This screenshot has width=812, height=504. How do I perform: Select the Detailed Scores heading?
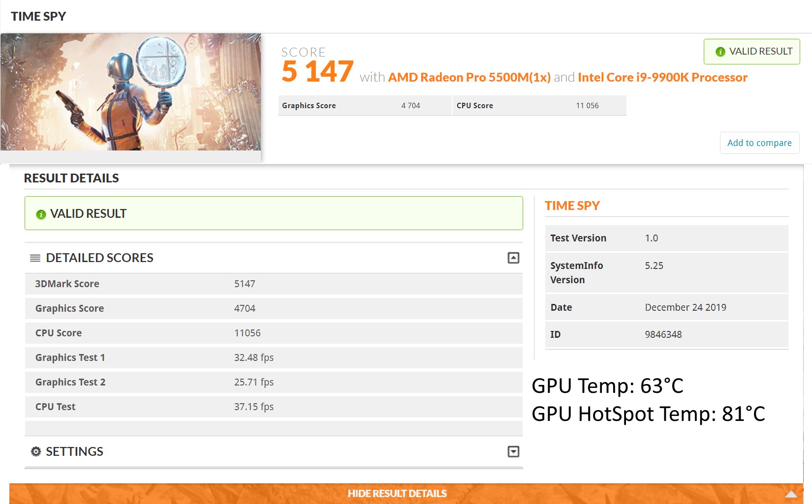[x=99, y=258]
